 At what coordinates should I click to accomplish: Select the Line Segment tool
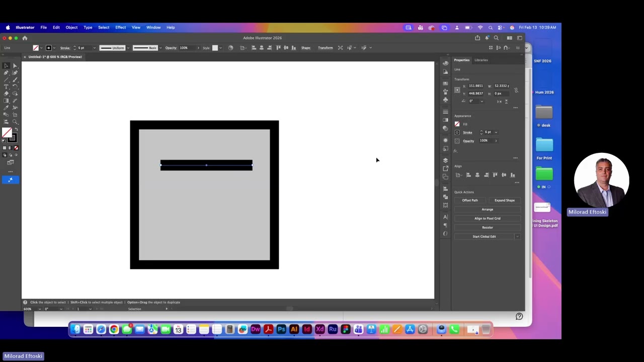coord(6,79)
